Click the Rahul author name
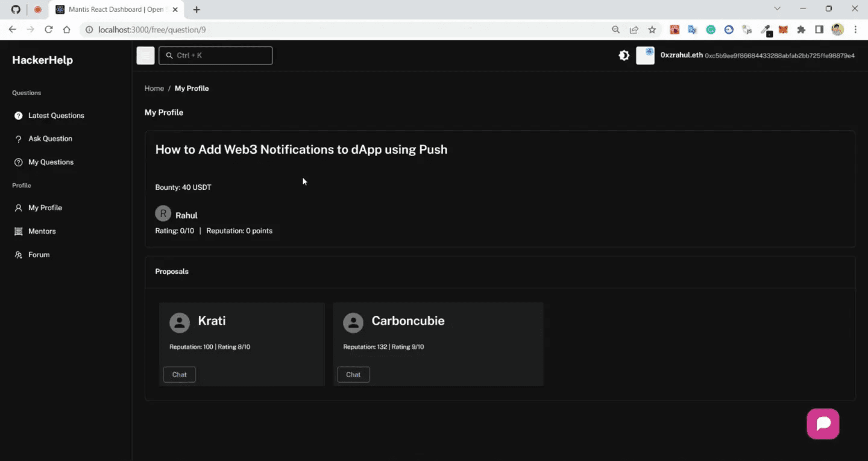Screen dimensions: 868x461 pos(186,215)
